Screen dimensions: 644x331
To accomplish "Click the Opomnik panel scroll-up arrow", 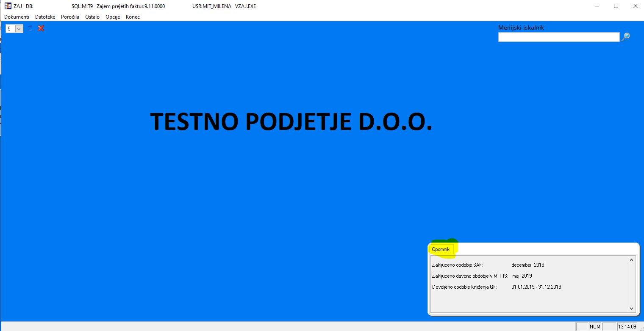I will coord(631,260).
